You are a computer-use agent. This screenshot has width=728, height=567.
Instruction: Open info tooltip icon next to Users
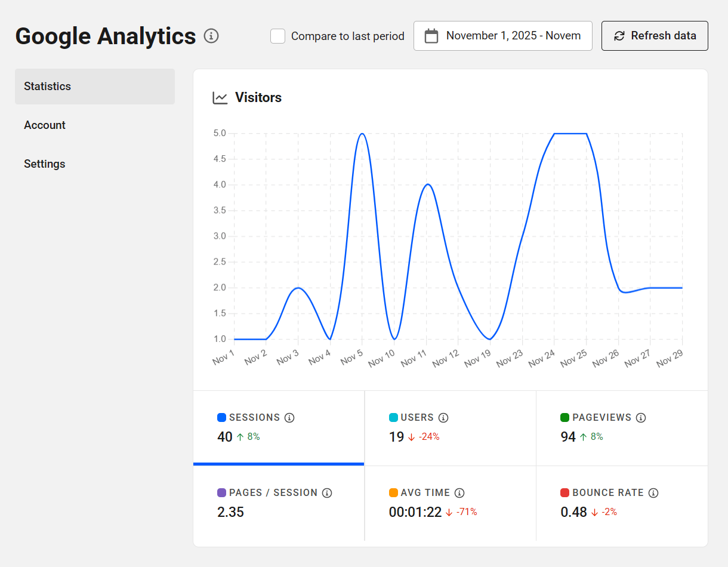click(443, 418)
